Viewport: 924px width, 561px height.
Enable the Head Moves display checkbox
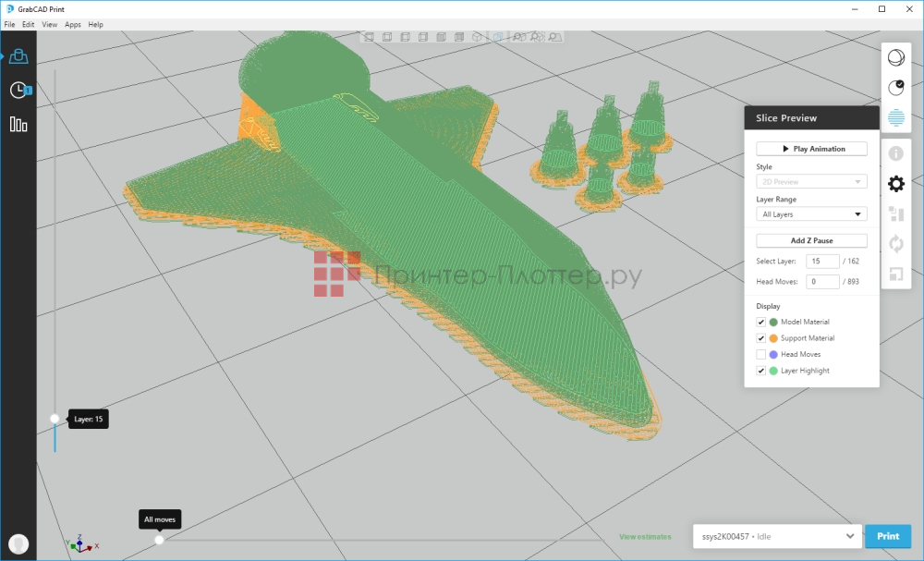[x=761, y=354]
